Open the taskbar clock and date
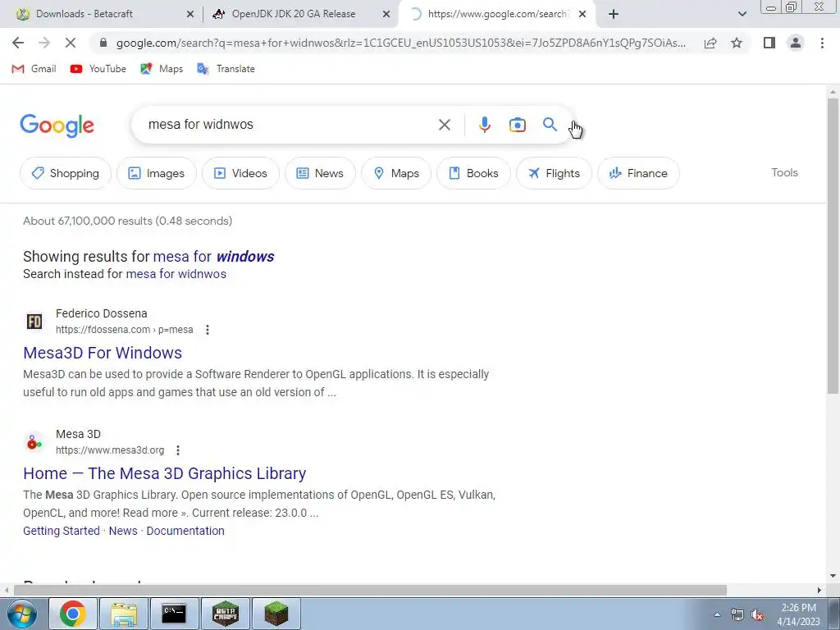Image resolution: width=840 pixels, height=630 pixels. click(798, 614)
